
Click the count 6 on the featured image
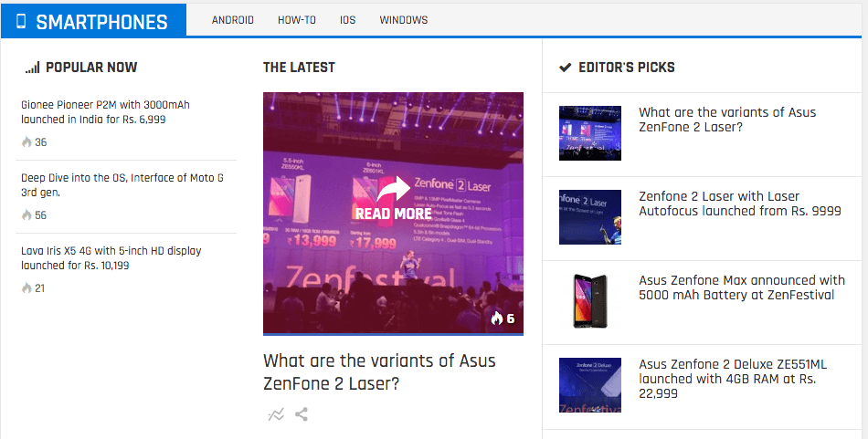511,319
